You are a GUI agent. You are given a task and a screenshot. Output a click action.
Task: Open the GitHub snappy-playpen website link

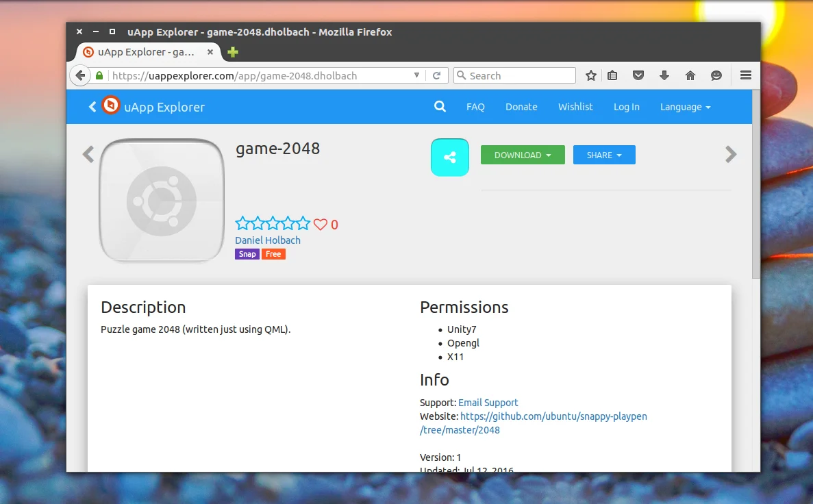tap(534, 423)
